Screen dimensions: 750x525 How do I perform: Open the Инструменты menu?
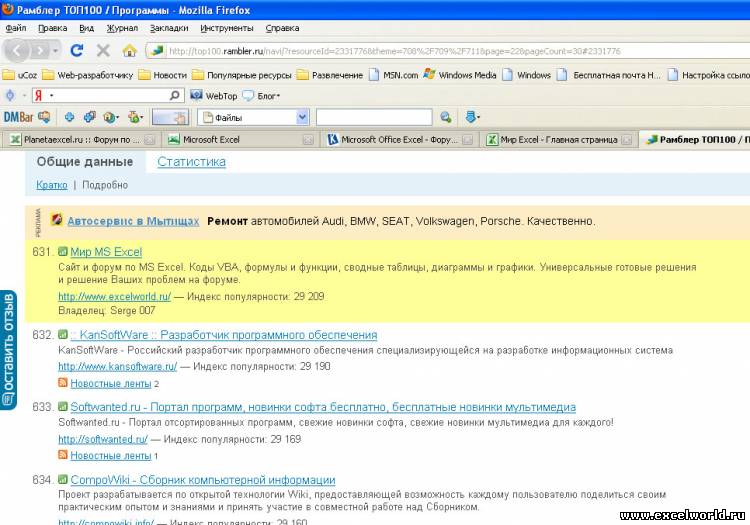227,28
